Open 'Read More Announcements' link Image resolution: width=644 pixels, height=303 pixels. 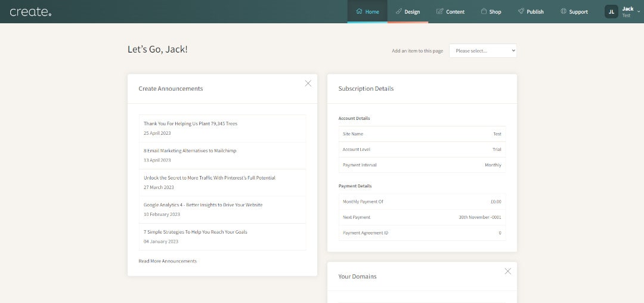click(168, 261)
